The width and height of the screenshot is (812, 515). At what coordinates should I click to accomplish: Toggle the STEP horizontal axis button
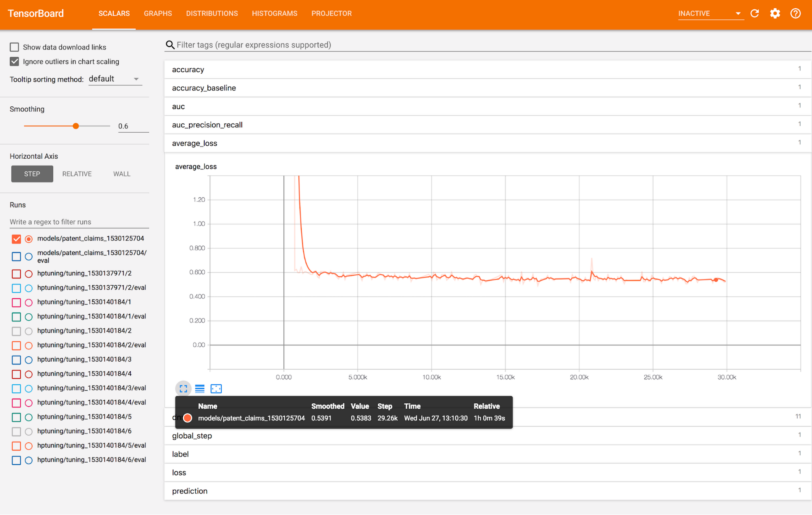pos(31,173)
